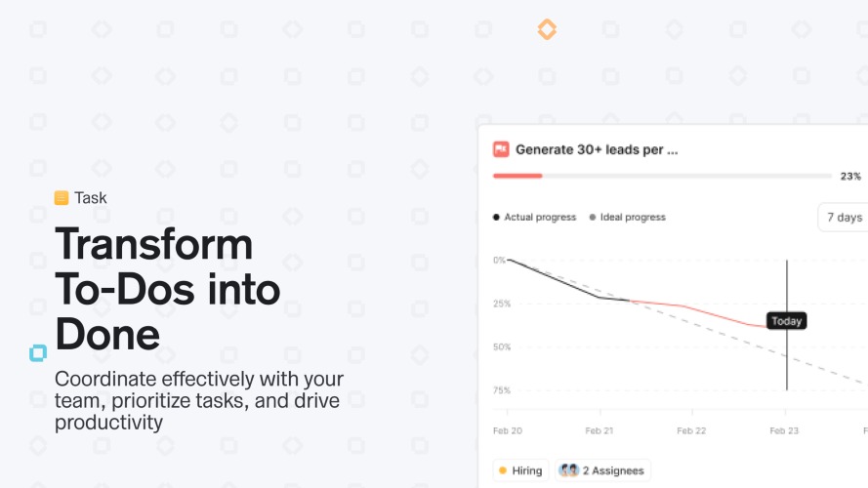
Task: Click the assignee avatars icon
Action: (x=568, y=470)
